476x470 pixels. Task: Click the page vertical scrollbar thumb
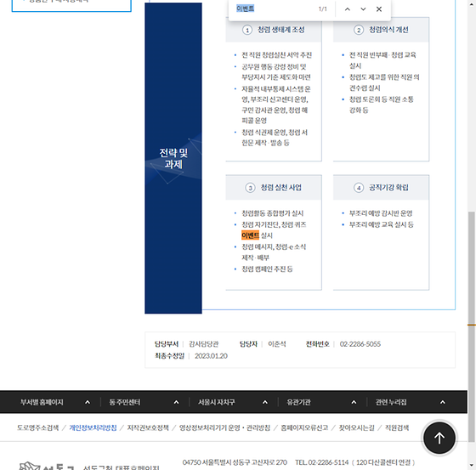pyautogui.click(x=472, y=326)
